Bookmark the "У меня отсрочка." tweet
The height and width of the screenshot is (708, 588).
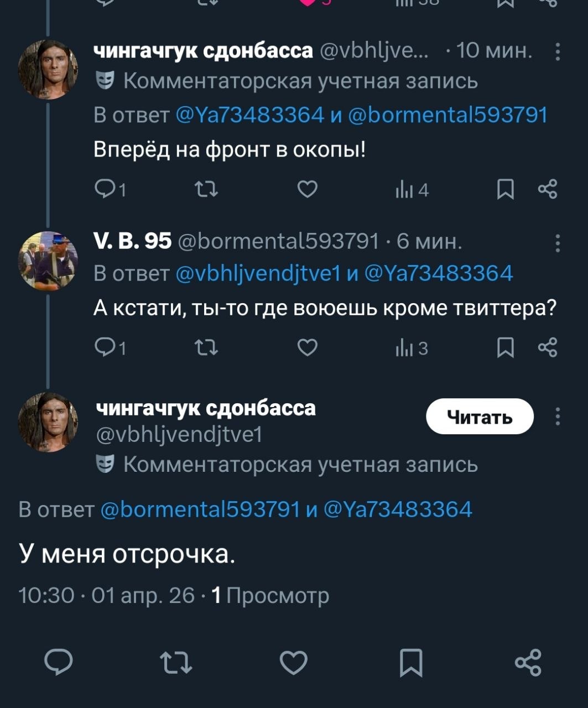[x=411, y=662]
